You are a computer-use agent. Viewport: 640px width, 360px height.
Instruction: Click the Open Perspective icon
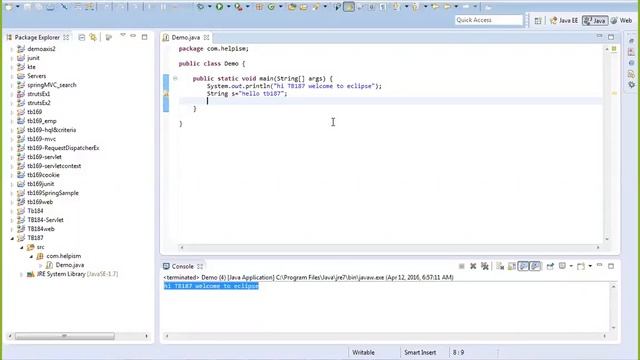tap(538, 20)
